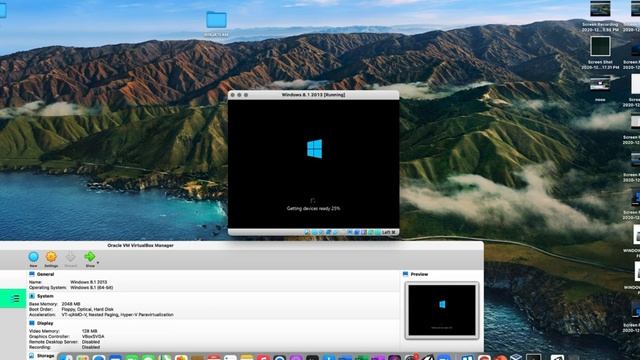Screen dimensions: 640x360
Task: Expand the dropdown arrow beside Show
Action: [98, 262]
